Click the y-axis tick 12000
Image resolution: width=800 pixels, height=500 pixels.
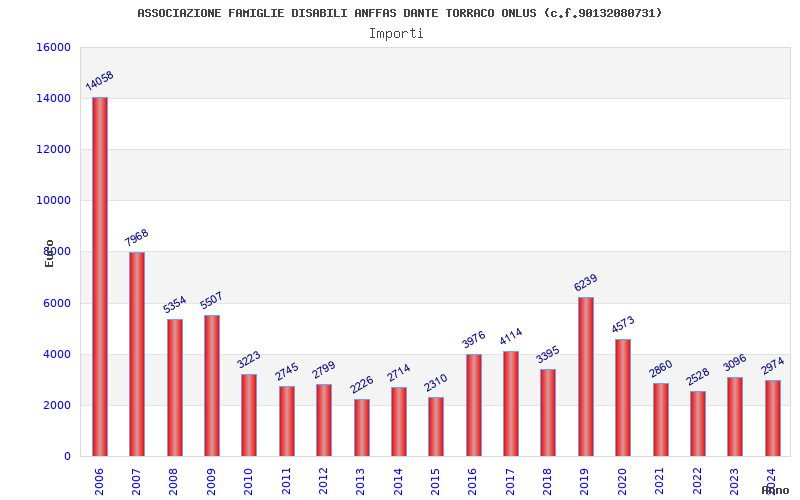54,149
